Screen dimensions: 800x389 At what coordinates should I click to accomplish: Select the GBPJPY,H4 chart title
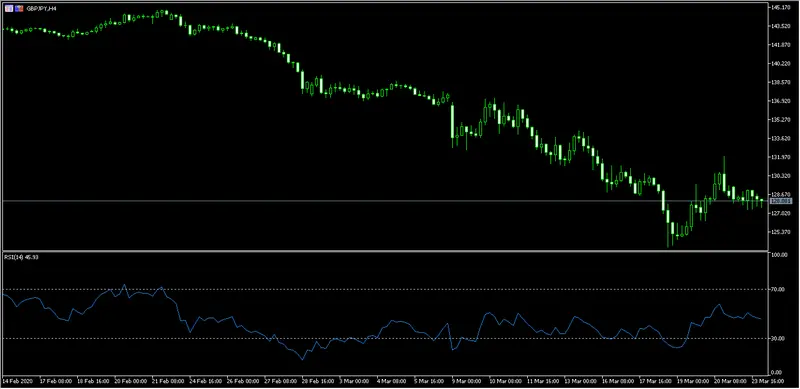point(41,9)
